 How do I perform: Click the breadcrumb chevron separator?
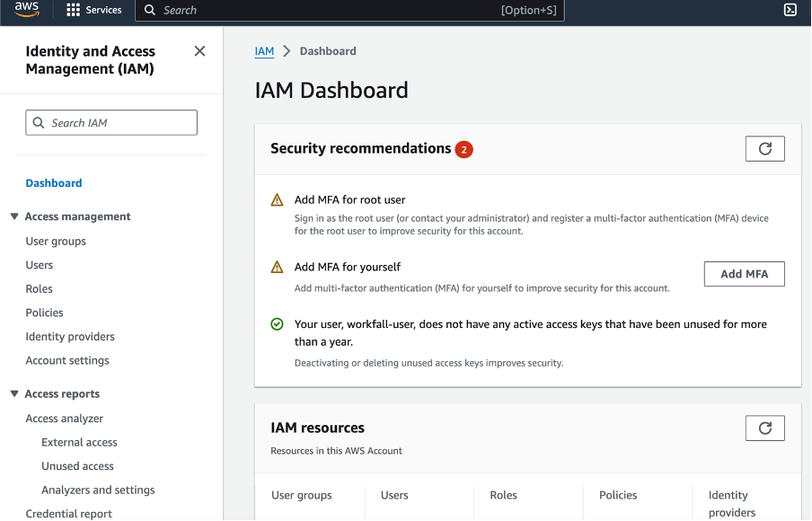click(287, 51)
